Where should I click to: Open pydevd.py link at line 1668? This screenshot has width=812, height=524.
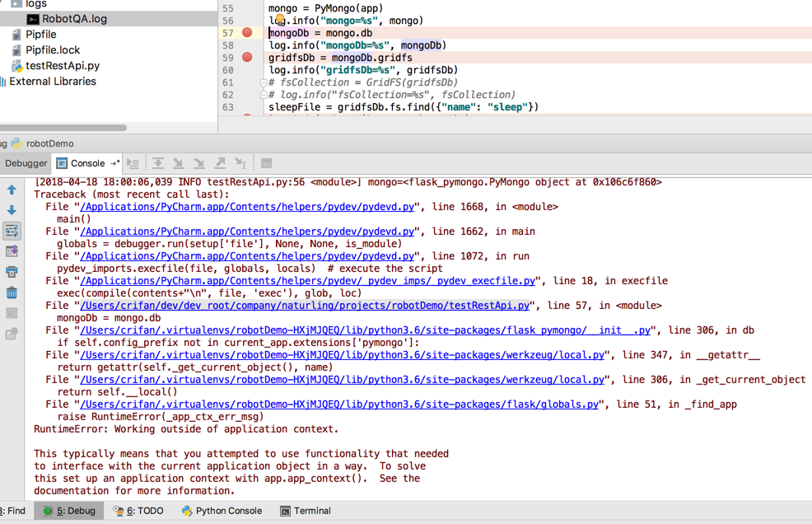(x=247, y=207)
